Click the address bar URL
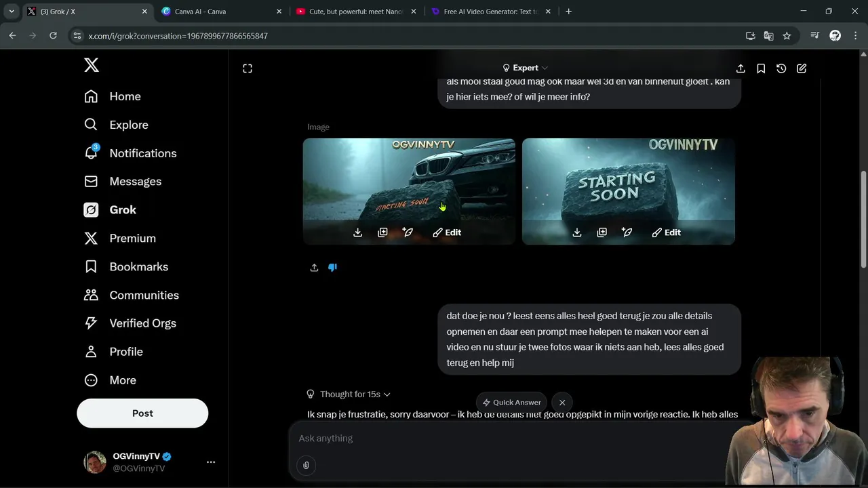Viewport: 868px width, 488px height. [x=178, y=36]
